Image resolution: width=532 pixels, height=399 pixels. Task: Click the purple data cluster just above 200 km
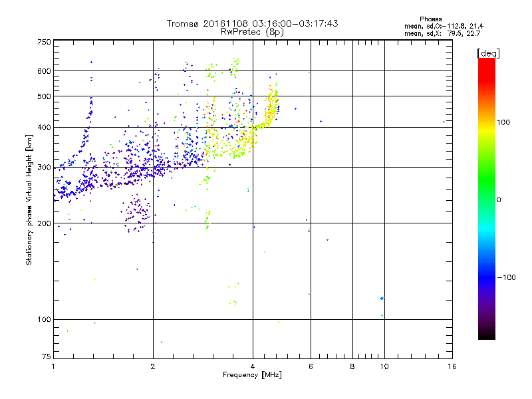136,213
